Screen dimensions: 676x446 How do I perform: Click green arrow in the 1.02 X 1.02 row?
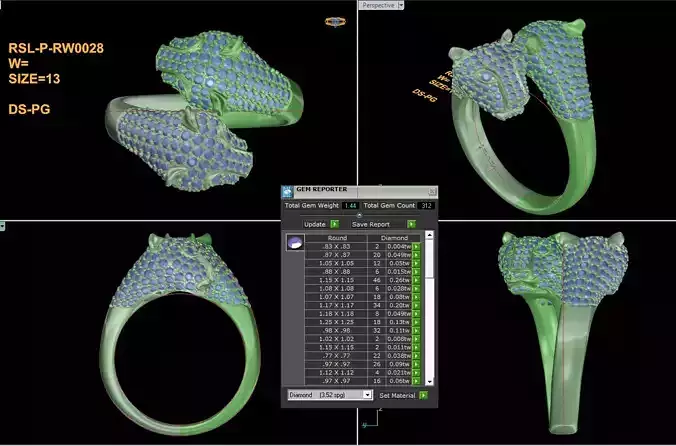(x=416, y=339)
